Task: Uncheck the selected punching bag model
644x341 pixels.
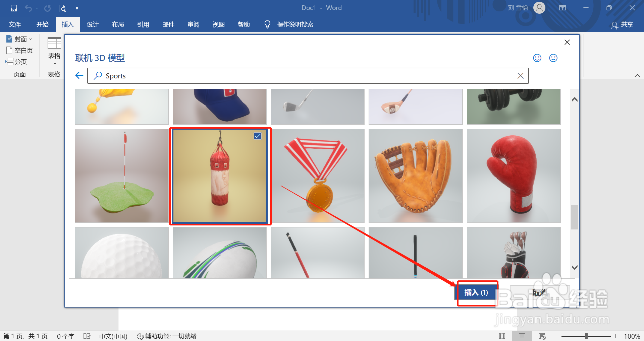Action: pos(257,136)
